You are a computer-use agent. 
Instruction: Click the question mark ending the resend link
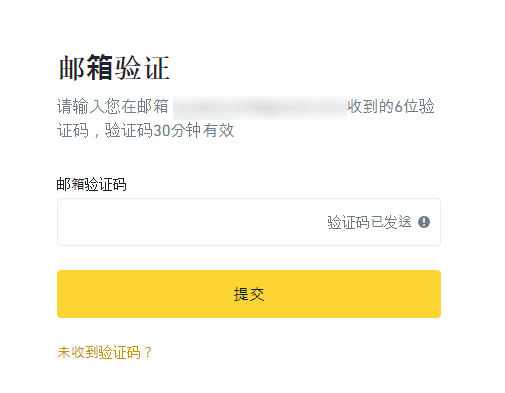click(148, 352)
